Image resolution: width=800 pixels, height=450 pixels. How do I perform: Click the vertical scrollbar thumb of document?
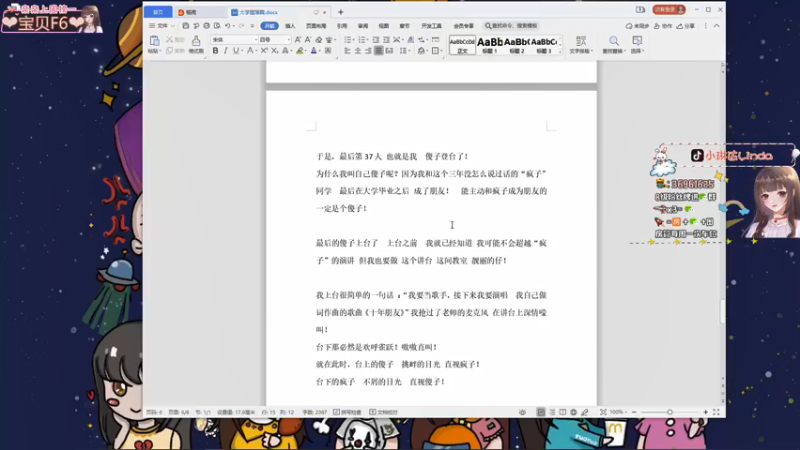[x=722, y=311]
